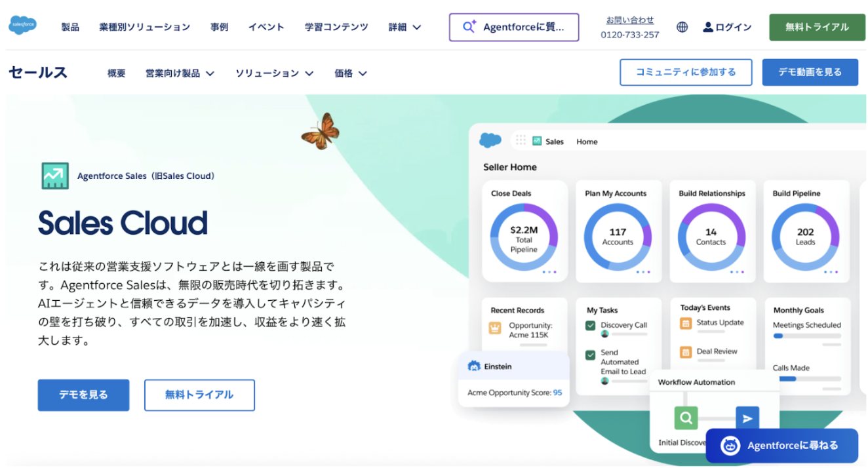Expand the 営業向け製品 dropdown menu
868x468 pixels.
tap(180, 73)
